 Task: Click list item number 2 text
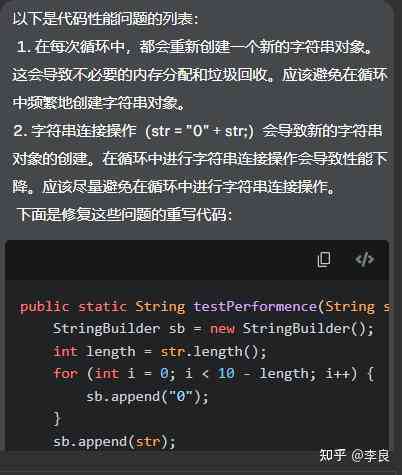[200, 159]
